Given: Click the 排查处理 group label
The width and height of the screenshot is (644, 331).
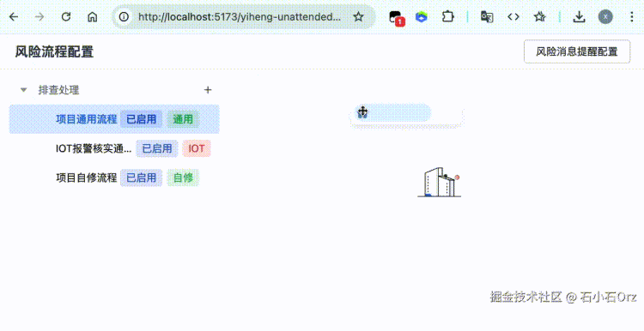Looking at the screenshot, I should [58, 90].
